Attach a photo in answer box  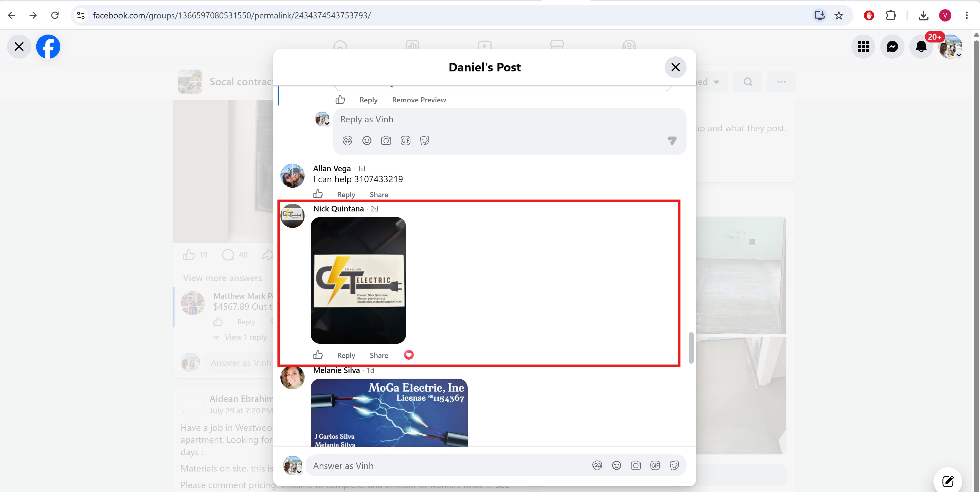coord(636,466)
